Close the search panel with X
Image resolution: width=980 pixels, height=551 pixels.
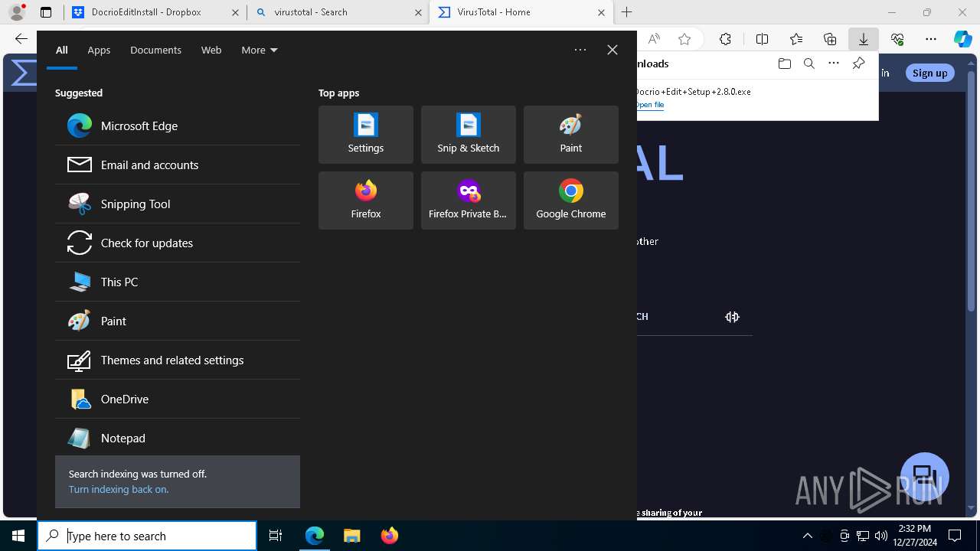point(612,50)
